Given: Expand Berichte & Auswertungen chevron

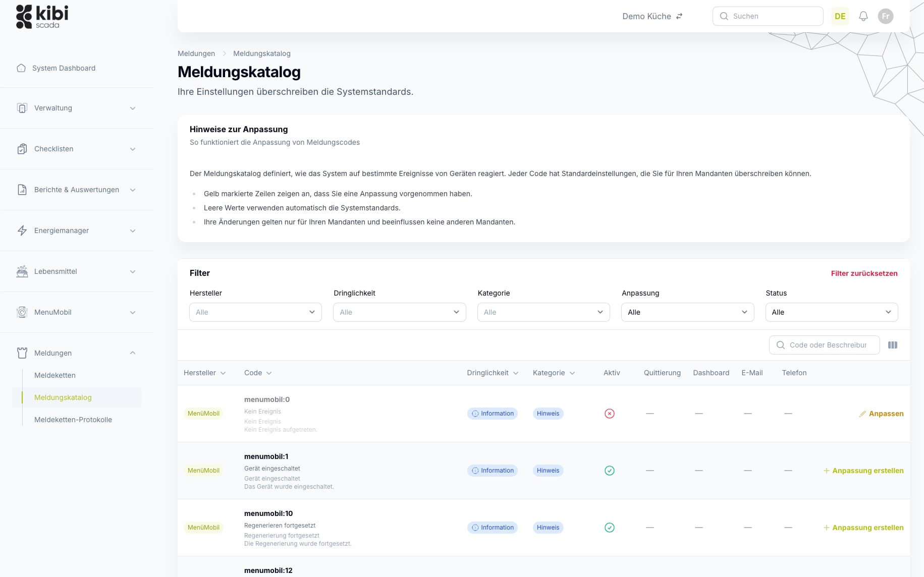Looking at the screenshot, I should 133,190.
